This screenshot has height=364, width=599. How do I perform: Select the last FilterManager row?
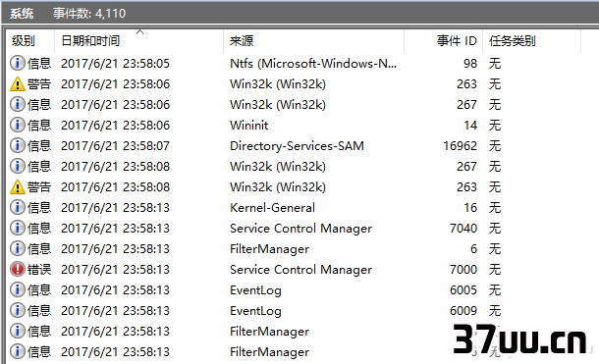click(x=302, y=352)
